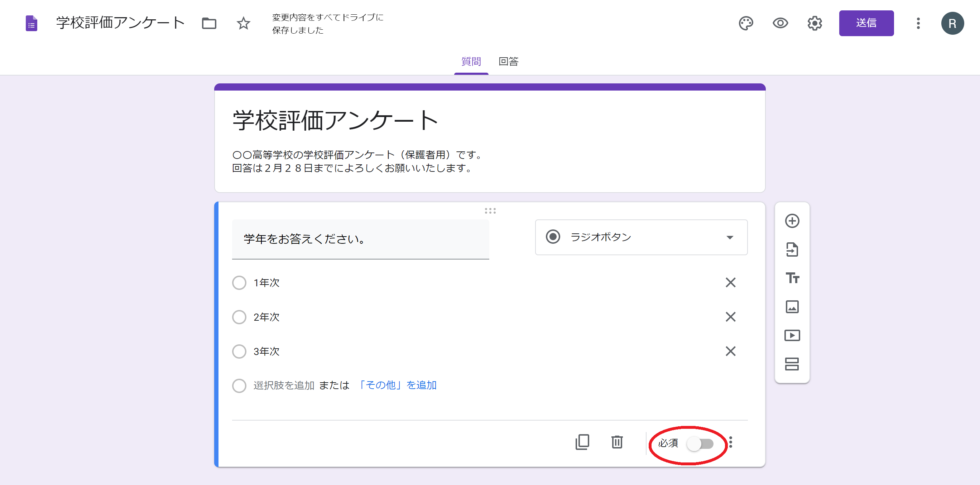Add a section
This screenshot has width=980, height=485.
click(x=792, y=364)
